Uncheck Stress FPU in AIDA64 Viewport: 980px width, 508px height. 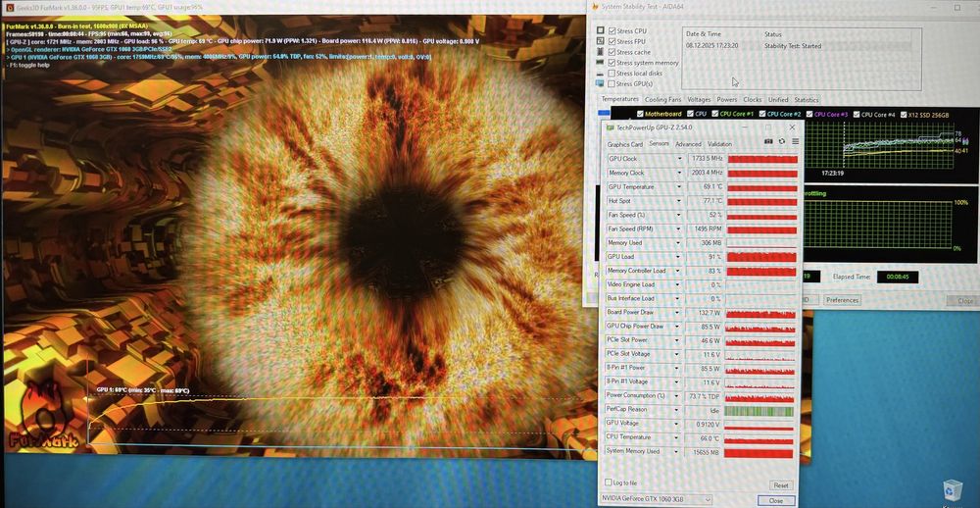click(612, 41)
